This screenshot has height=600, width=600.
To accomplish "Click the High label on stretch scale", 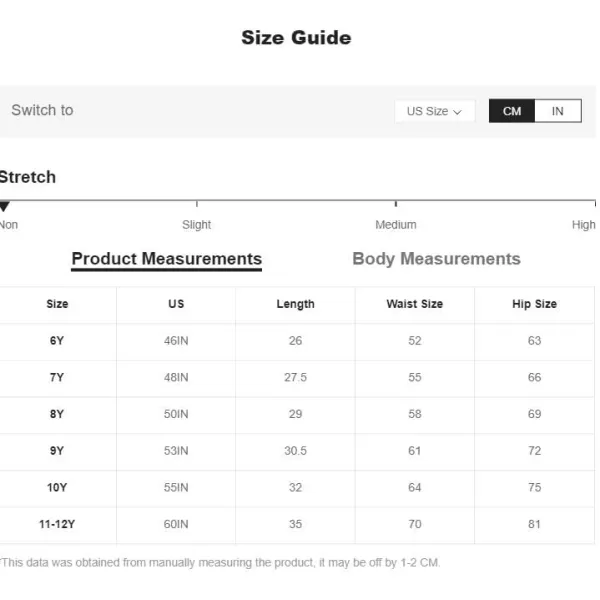I will 584,225.
